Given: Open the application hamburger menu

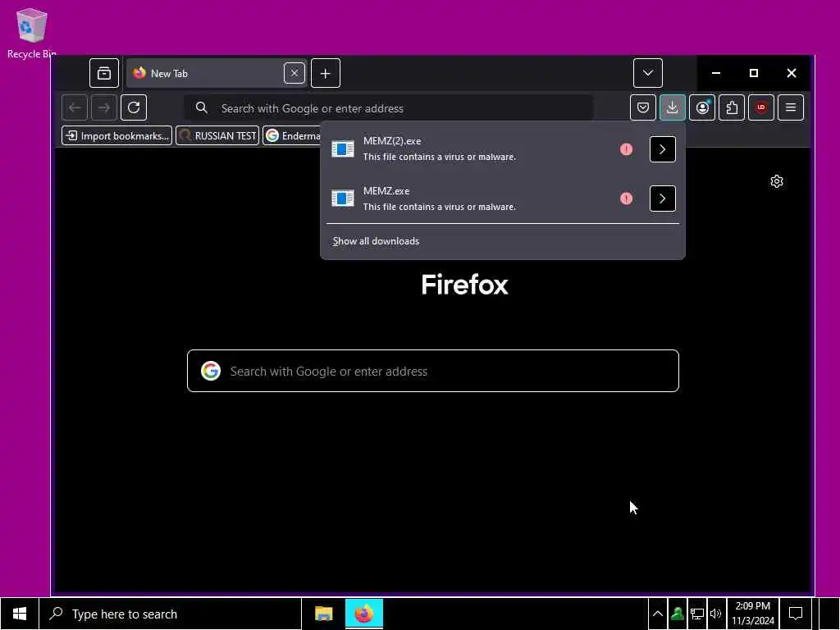Looking at the screenshot, I should pyautogui.click(x=790, y=107).
